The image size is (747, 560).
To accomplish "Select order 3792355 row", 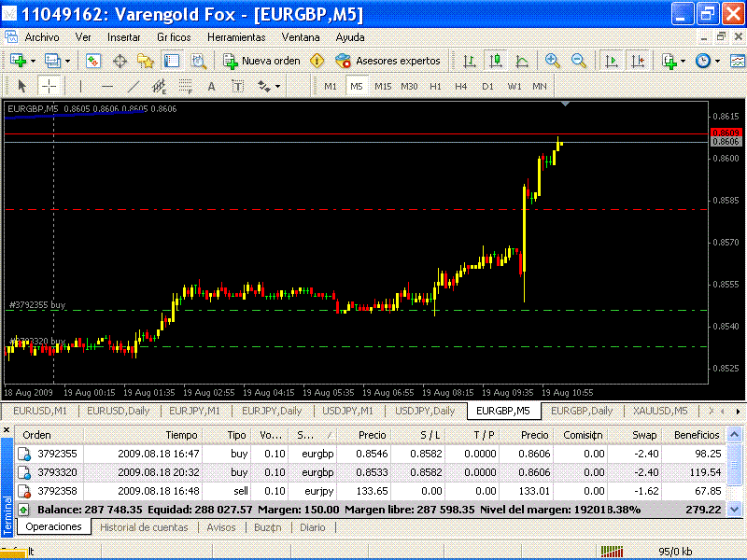I will (x=371, y=454).
